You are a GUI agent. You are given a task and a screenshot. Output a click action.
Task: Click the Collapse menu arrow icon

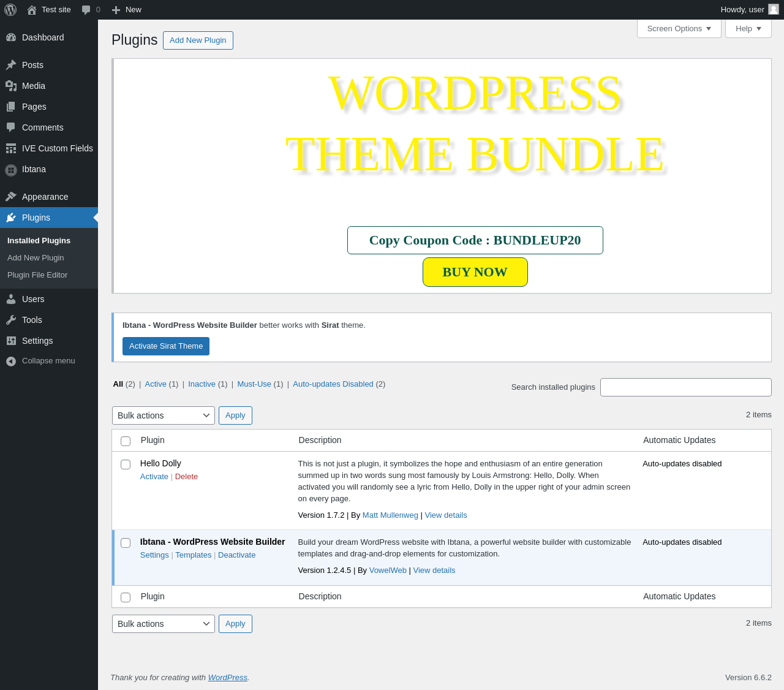tap(11, 362)
